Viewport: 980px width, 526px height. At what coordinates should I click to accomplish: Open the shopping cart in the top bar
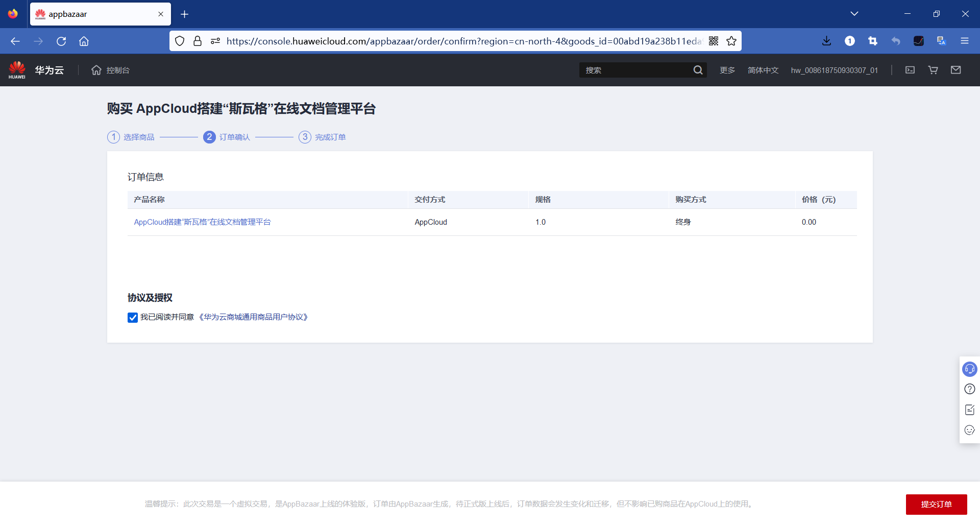click(933, 70)
